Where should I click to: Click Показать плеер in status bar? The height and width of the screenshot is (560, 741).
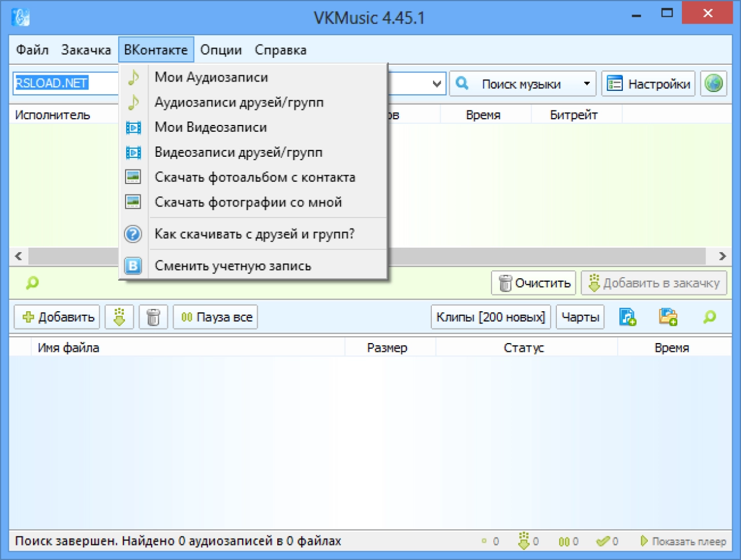click(683, 541)
